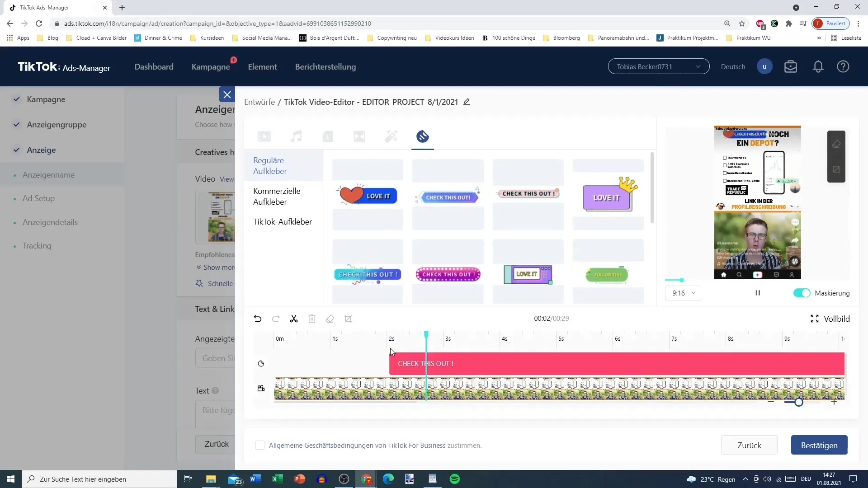The width and height of the screenshot is (868, 488).
Task: Open the Deutsch language selector
Action: point(733,67)
